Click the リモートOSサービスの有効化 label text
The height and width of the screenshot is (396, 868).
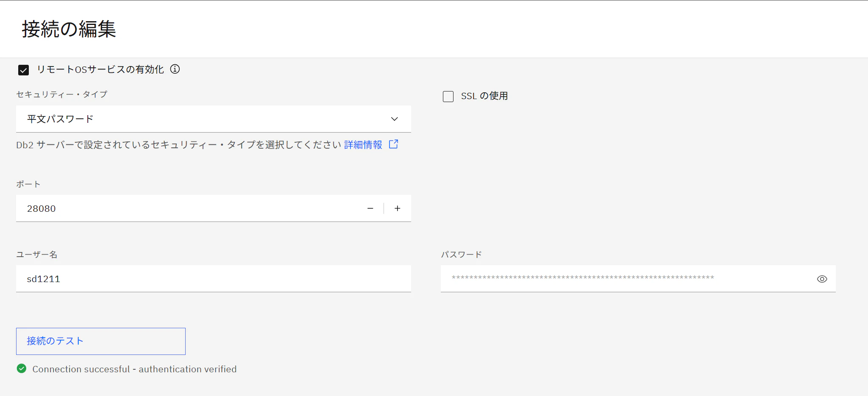pyautogui.click(x=100, y=69)
